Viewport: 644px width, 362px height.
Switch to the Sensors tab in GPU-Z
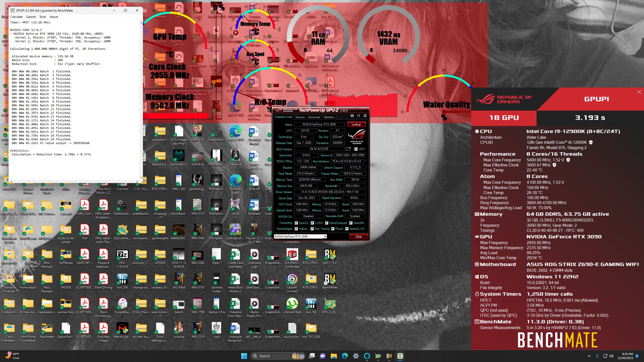(300, 117)
